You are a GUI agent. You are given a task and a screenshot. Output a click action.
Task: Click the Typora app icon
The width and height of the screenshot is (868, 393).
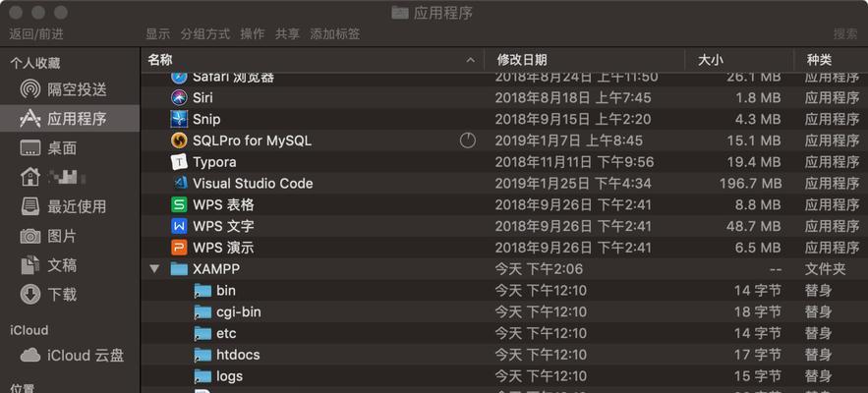pos(179,162)
